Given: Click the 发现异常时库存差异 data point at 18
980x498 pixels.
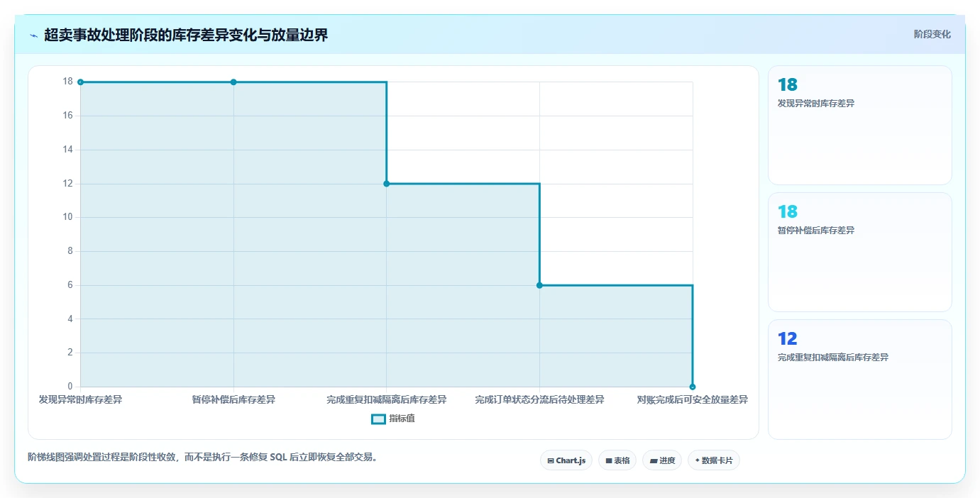Looking at the screenshot, I should [80, 82].
